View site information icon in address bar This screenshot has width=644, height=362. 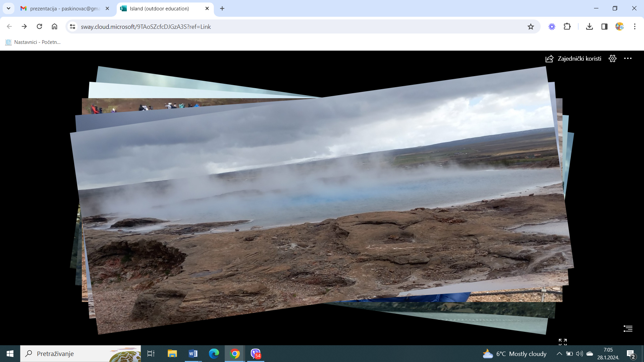click(x=72, y=26)
